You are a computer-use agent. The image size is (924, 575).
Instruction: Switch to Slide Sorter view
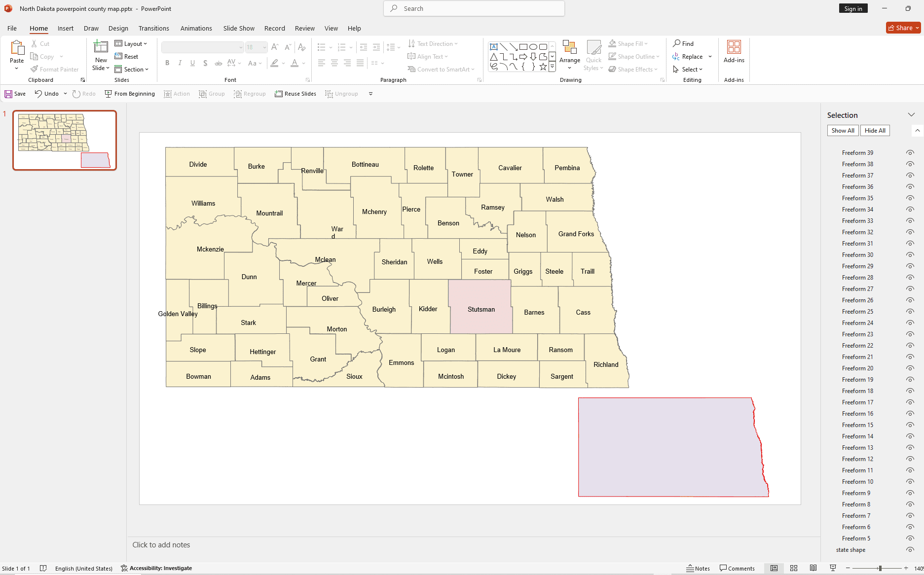(x=794, y=568)
